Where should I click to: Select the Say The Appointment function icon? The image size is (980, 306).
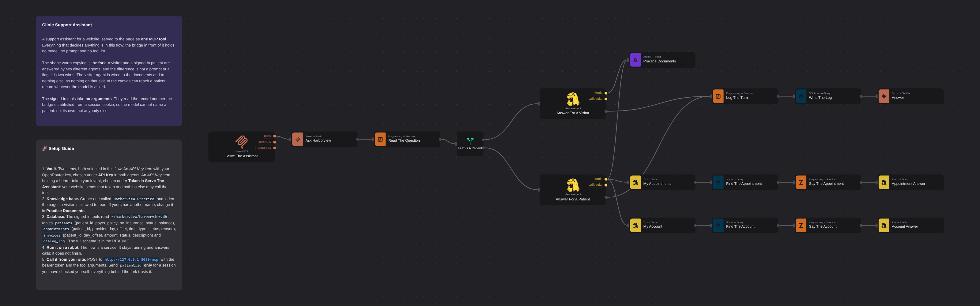pyautogui.click(x=801, y=182)
